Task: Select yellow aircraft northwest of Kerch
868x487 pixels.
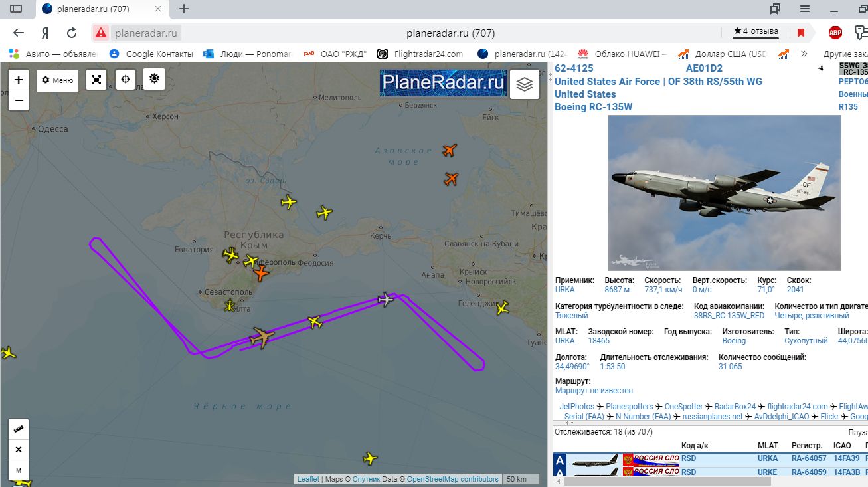Action: [x=324, y=213]
